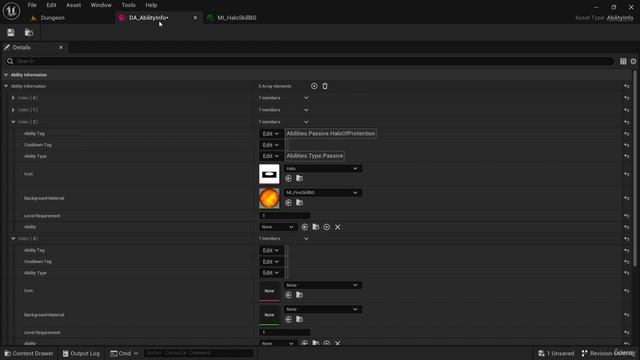The width and height of the screenshot is (640, 360).
Task: Open the Index 0 members options dropdown
Action: click(306, 98)
